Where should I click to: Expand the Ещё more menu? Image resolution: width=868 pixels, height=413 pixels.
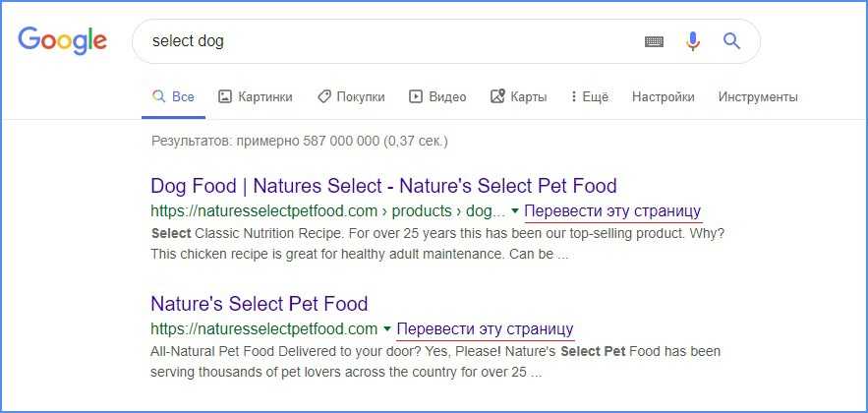pyautogui.click(x=588, y=96)
